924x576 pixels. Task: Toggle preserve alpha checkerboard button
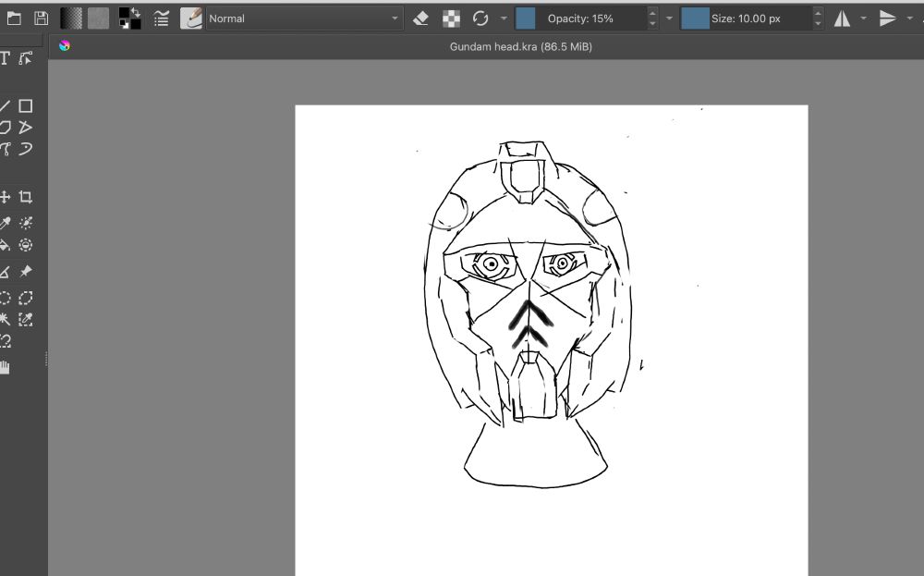[452, 18]
